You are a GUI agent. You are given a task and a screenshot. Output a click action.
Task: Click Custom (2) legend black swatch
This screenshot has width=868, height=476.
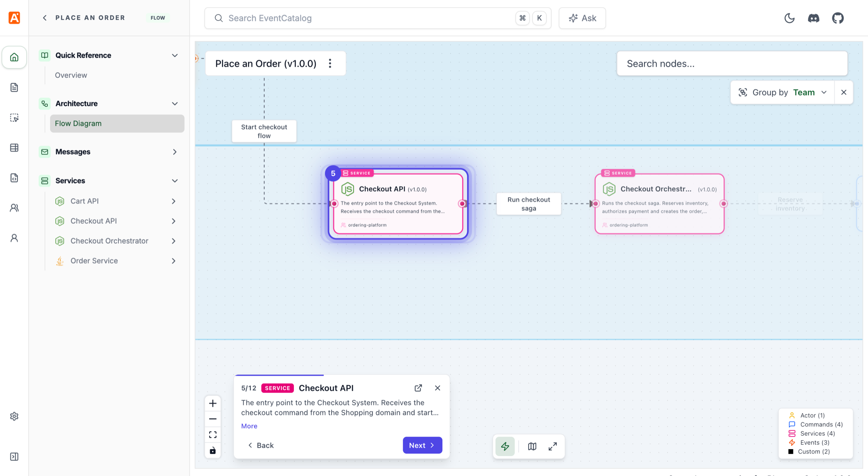[791, 452]
